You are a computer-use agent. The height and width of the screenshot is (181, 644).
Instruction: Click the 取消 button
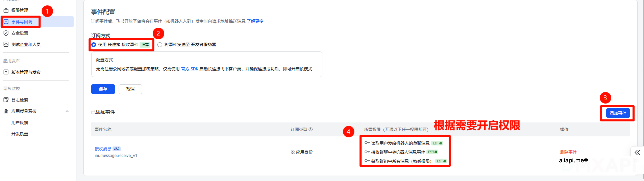tap(130, 89)
